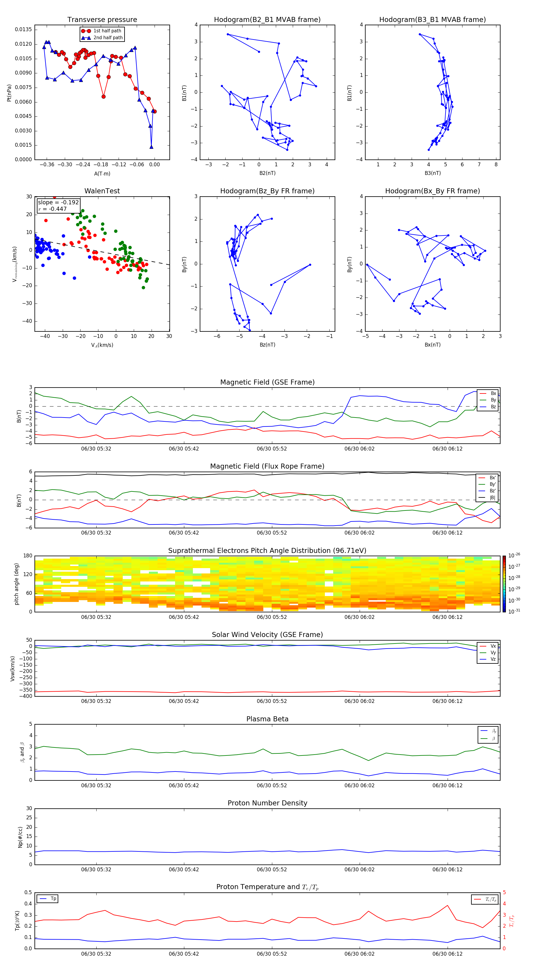
Task: Select "Bz'" in the Flux Rope legend
Action: tap(487, 491)
